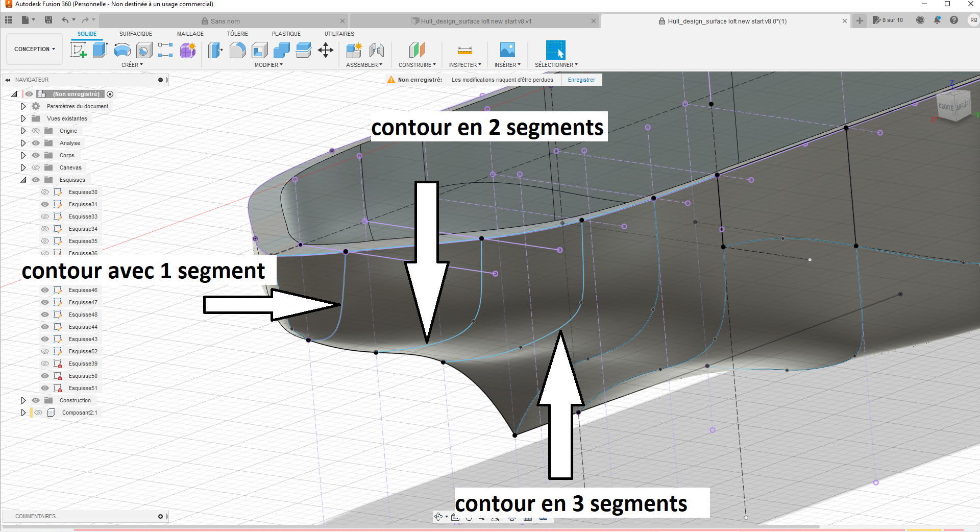980x532 pixels.
Task: Click the Offset Face tool icon
Action: click(x=303, y=50)
